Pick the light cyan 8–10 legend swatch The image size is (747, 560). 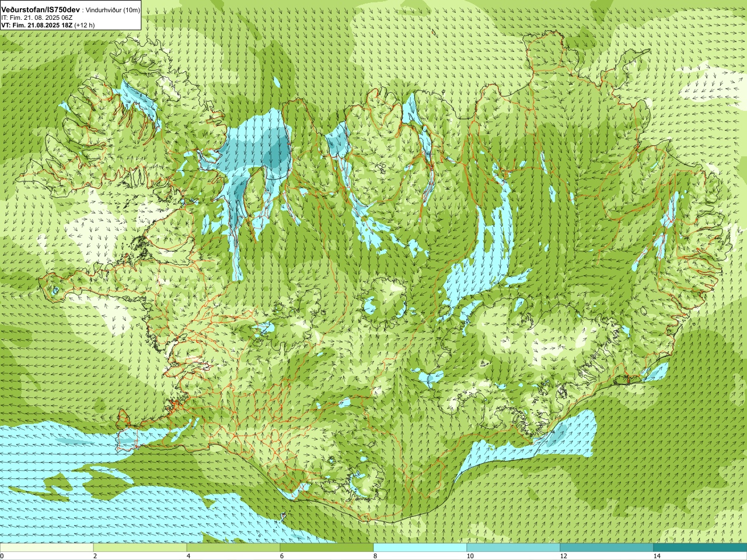(x=420, y=548)
